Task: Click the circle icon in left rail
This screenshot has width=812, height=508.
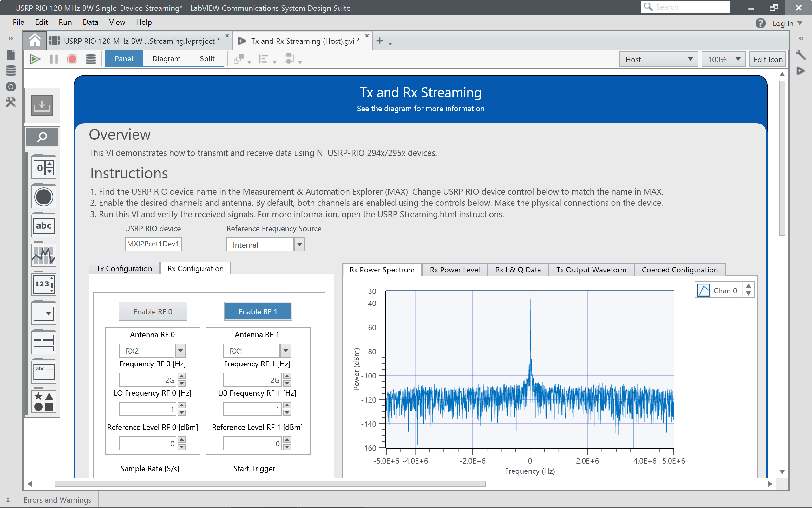Action: coord(11,87)
